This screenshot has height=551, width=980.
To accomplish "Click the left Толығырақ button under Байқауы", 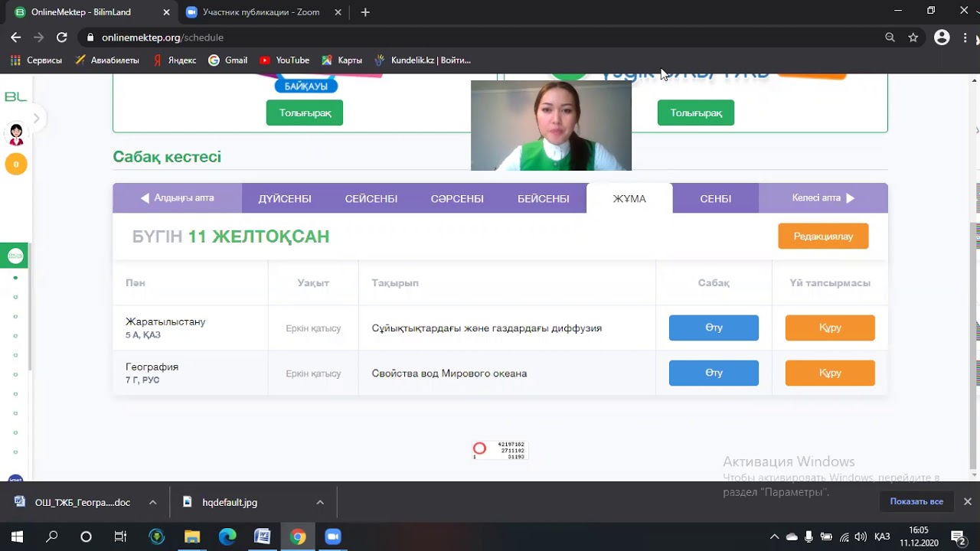I will (x=305, y=112).
